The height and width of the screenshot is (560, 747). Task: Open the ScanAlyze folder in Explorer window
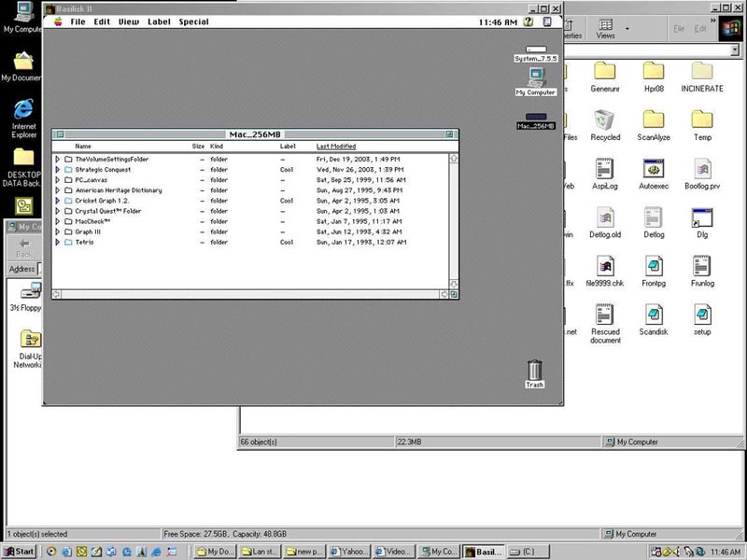click(x=654, y=126)
